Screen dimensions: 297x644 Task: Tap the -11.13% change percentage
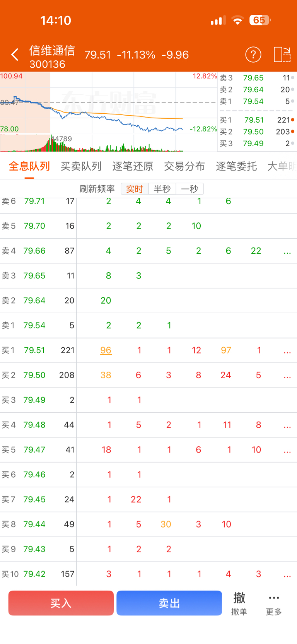pos(136,55)
